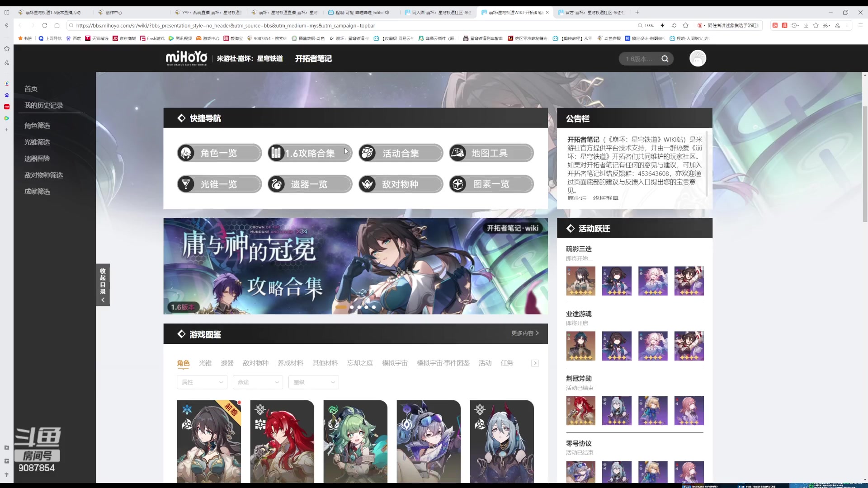Select the last banner carousel dot
The height and width of the screenshot is (488, 868).
click(374, 307)
